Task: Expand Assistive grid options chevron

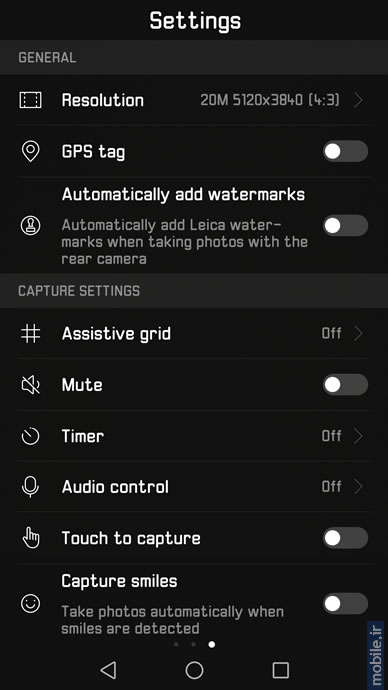Action: (x=359, y=334)
